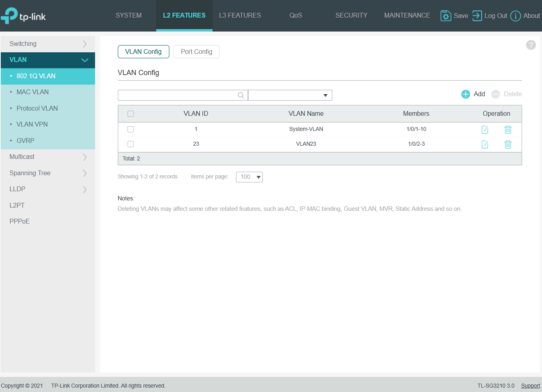Expand the Switching menu section
Screen dimensions: 542x392
pyautogui.click(x=48, y=44)
